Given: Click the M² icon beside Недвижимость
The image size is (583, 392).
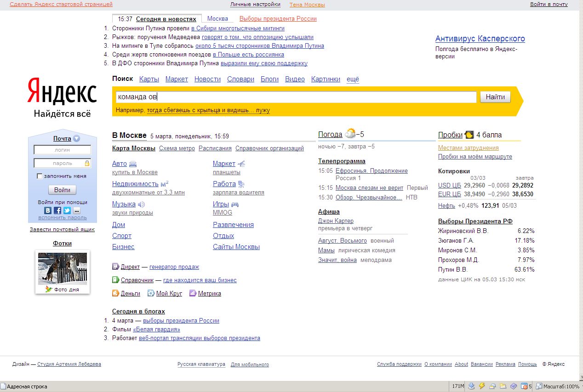Looking at the screenshot, I should pos(165,184).
